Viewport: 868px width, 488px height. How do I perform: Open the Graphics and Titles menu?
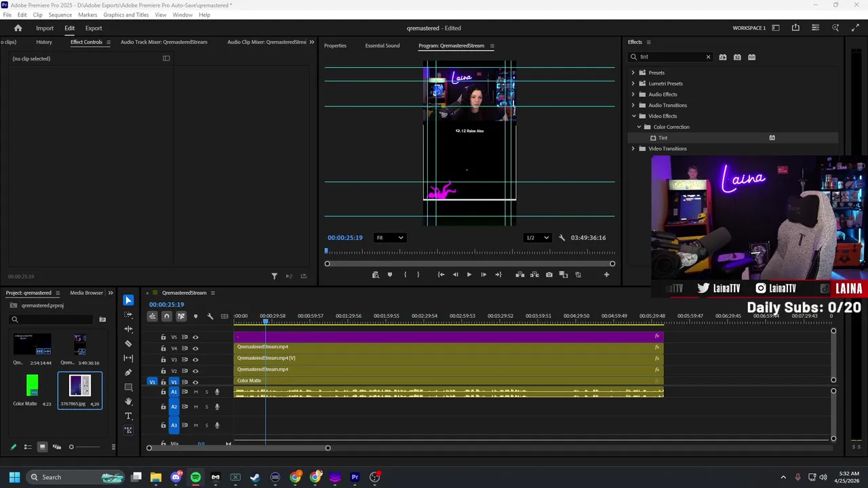(126, 14)
